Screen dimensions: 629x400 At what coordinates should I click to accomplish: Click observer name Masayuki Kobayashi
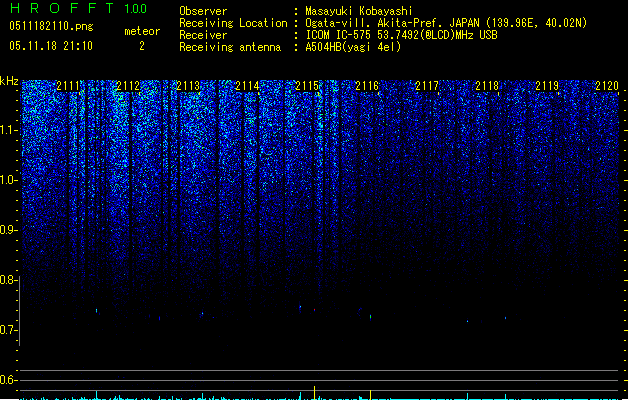pos(359,11)
